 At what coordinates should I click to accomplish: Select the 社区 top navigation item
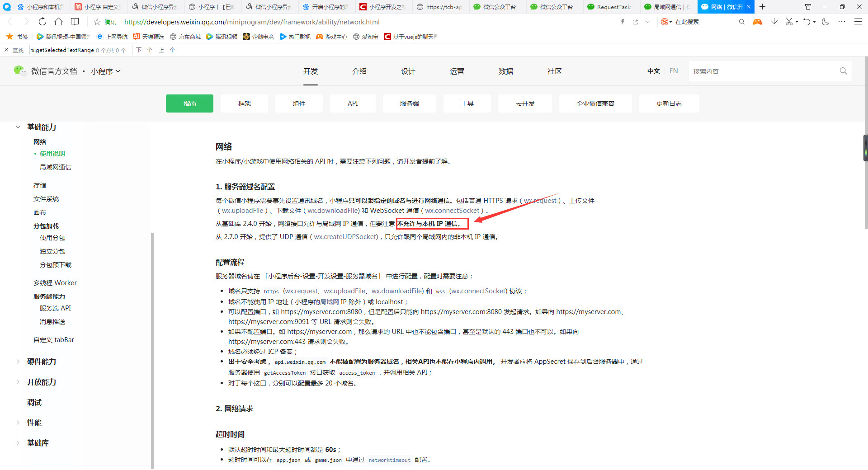pos(554,71)
